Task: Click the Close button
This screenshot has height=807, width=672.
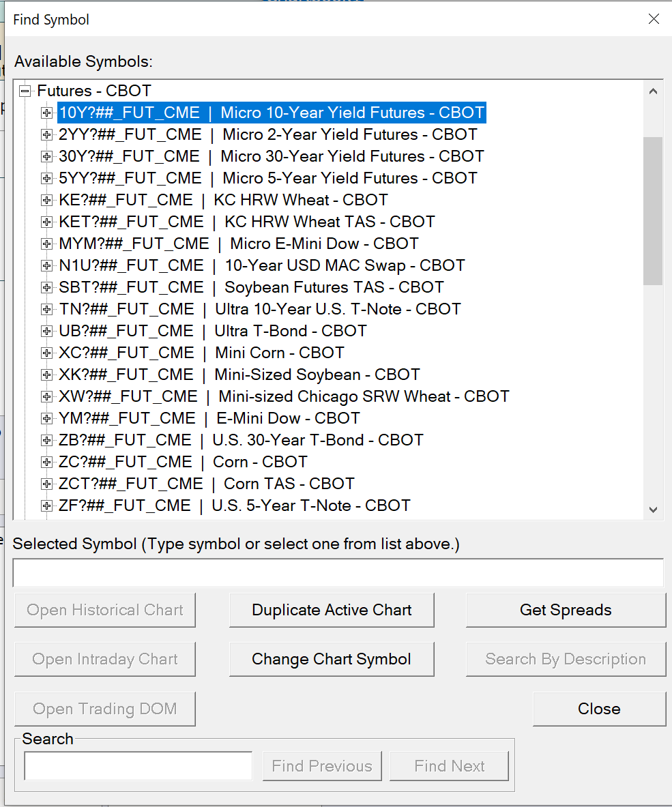Action: pos(600,709)
